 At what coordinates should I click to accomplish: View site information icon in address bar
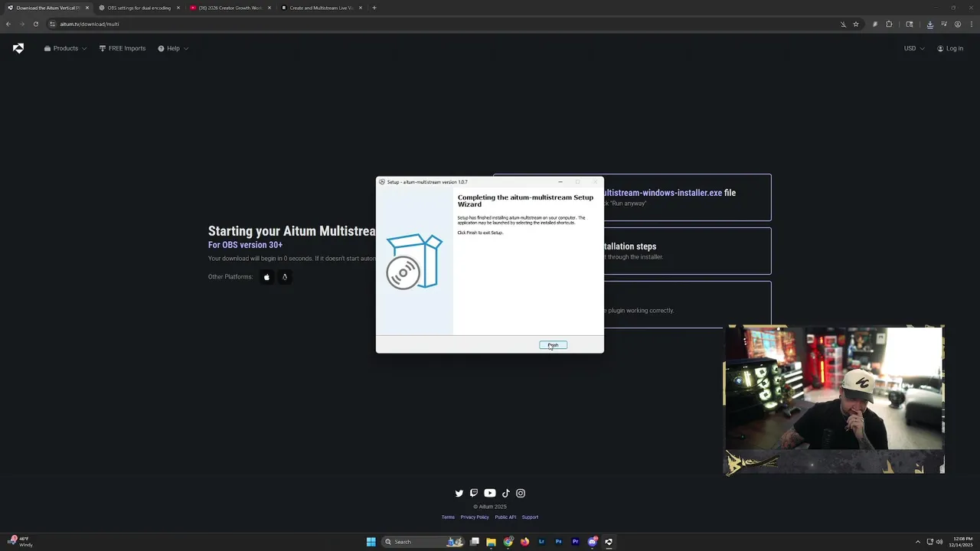(x=53, y=24)
